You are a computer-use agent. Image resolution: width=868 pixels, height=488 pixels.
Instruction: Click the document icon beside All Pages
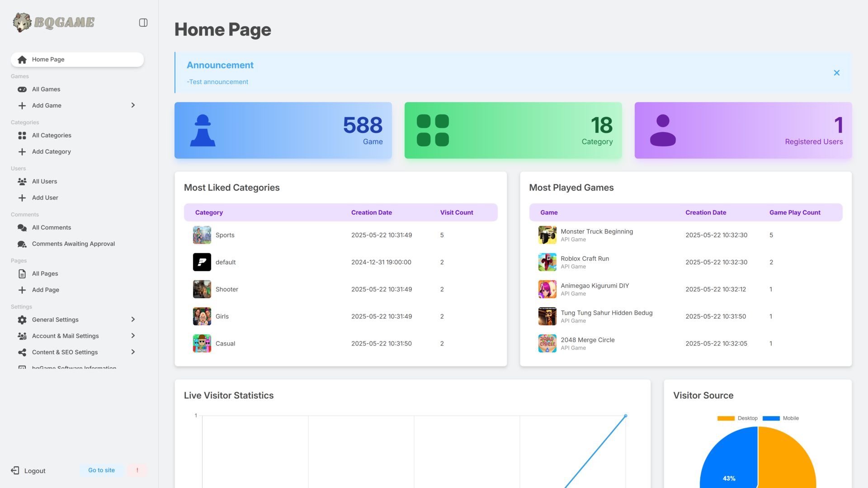[22, 274]
